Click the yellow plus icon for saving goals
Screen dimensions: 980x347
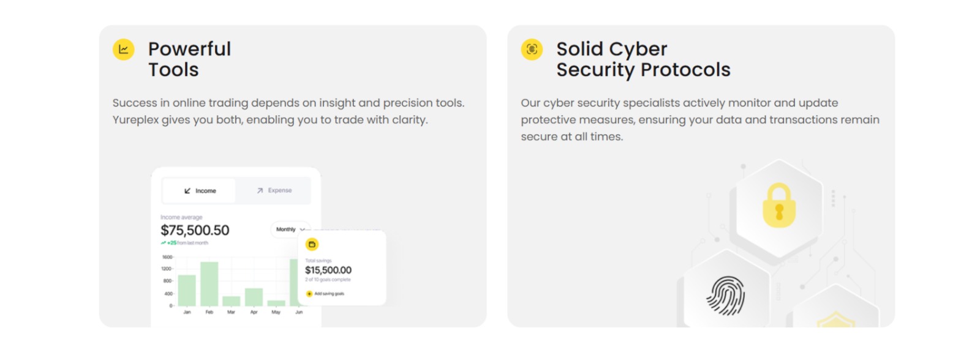pos(309,294)
